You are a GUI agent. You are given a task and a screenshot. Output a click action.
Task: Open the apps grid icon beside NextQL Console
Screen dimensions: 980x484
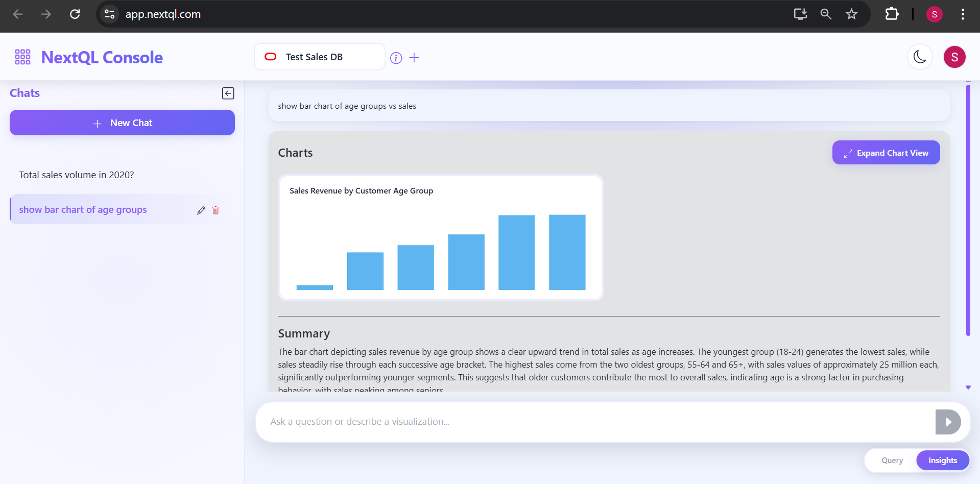pyautogui.click(x=21, y=57)
